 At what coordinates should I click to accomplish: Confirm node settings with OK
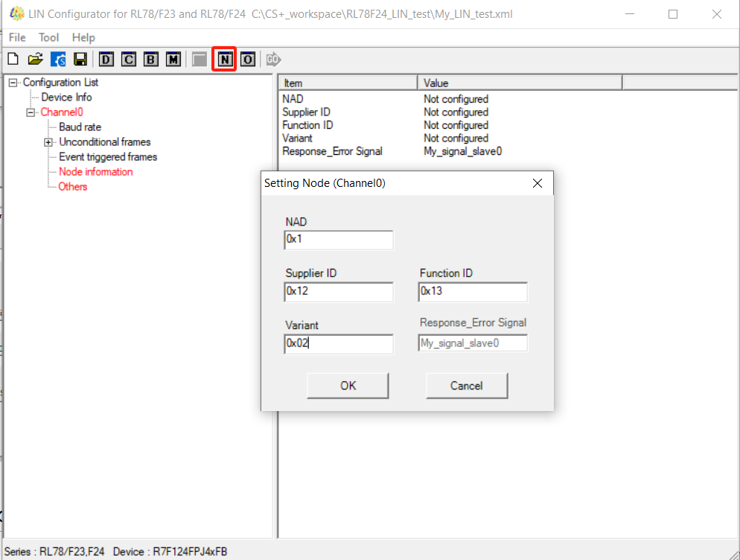coord(348,386)
